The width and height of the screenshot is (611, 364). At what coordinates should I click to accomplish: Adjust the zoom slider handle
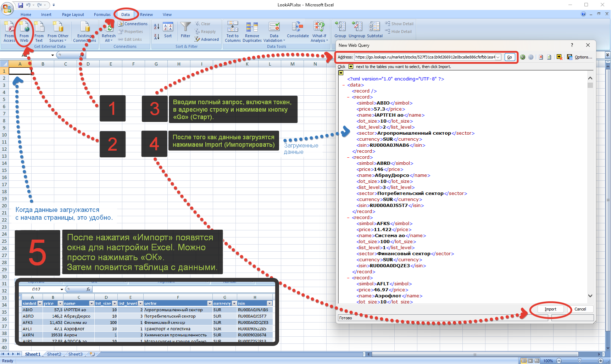click(579, 361)
